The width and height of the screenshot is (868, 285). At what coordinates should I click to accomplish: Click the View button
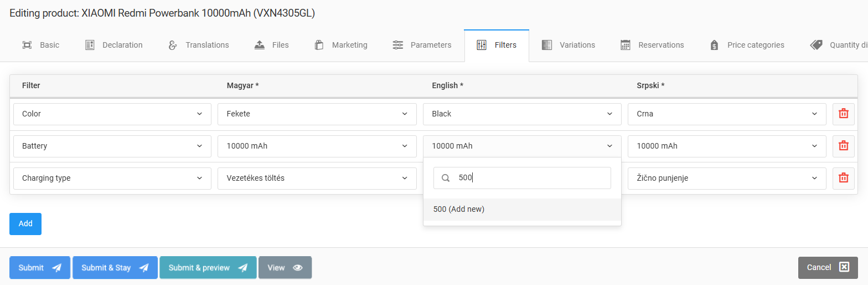point(285,268)
